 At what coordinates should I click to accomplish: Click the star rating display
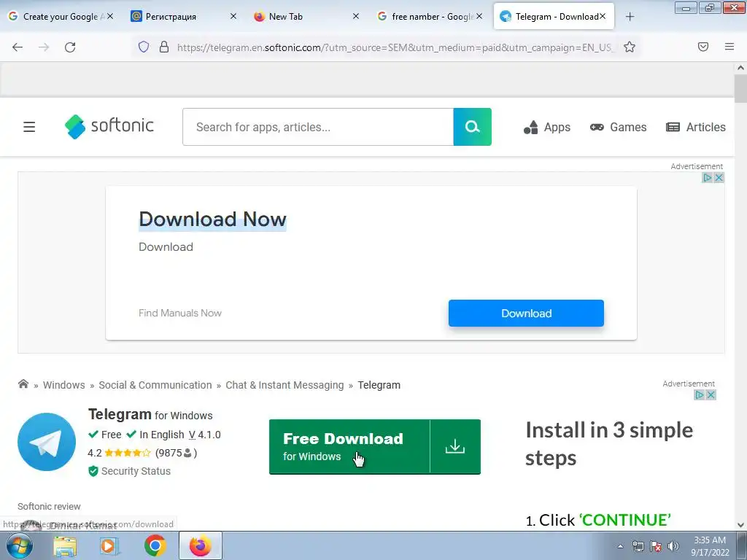tap(127, 453)
